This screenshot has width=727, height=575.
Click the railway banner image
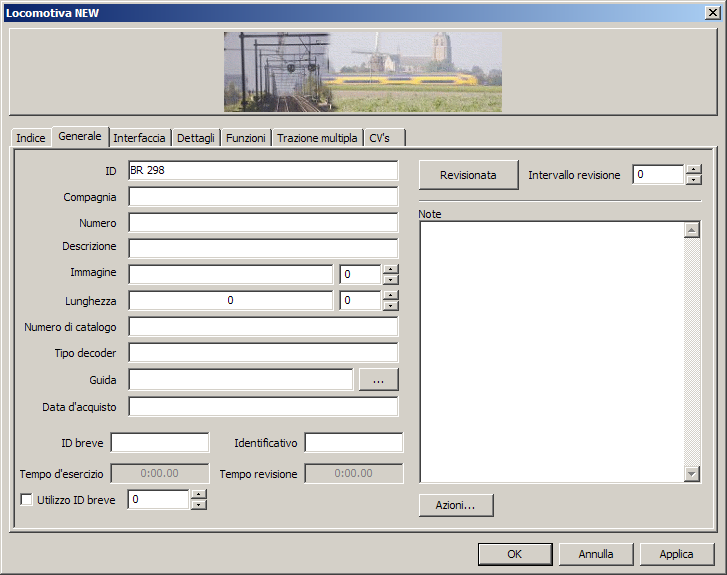coord(362,71)
